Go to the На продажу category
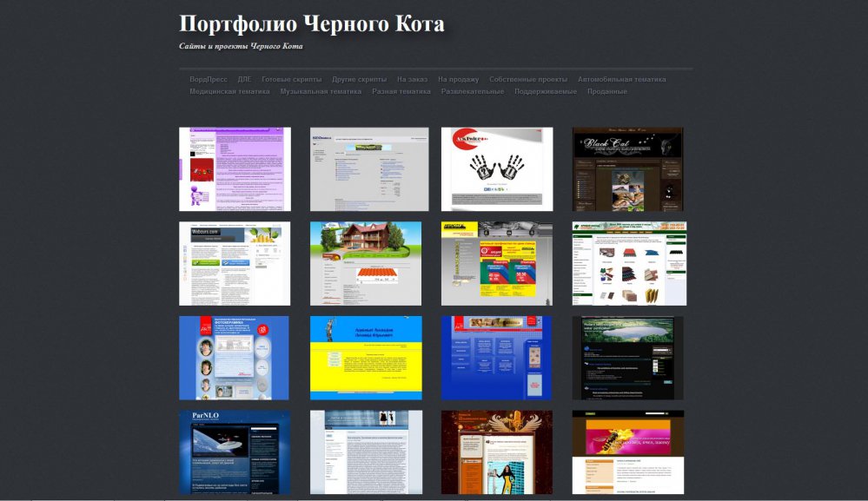Image resolution: width=868 pixels, height=501 pixels. [x=459, y=80]
